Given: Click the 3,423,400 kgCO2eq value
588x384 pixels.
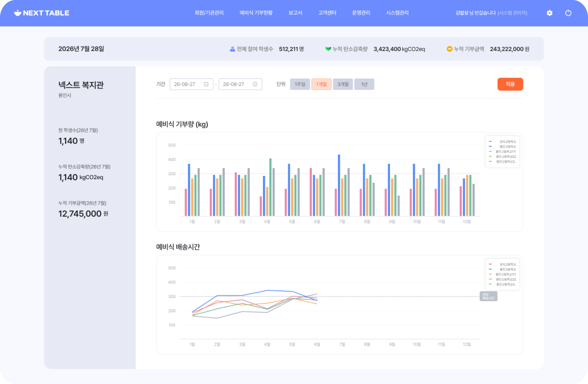Looking at the screenshot, I should coord(399,49).
